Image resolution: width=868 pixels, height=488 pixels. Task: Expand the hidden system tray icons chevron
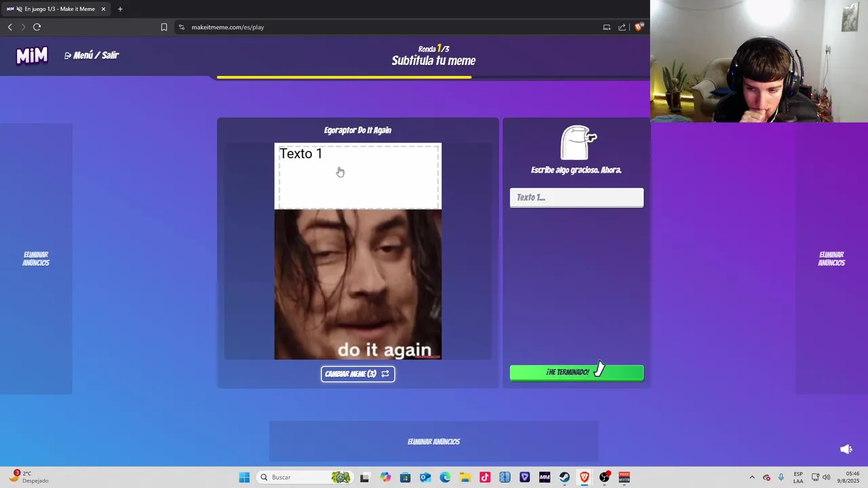tap(752, 477)
